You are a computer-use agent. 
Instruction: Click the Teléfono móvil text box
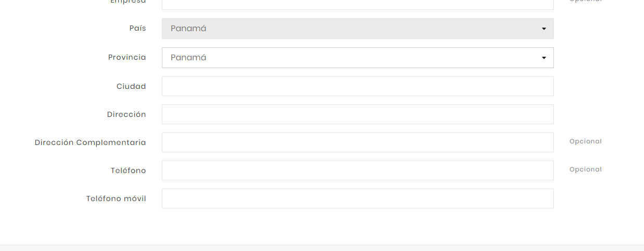coord(357,199)
